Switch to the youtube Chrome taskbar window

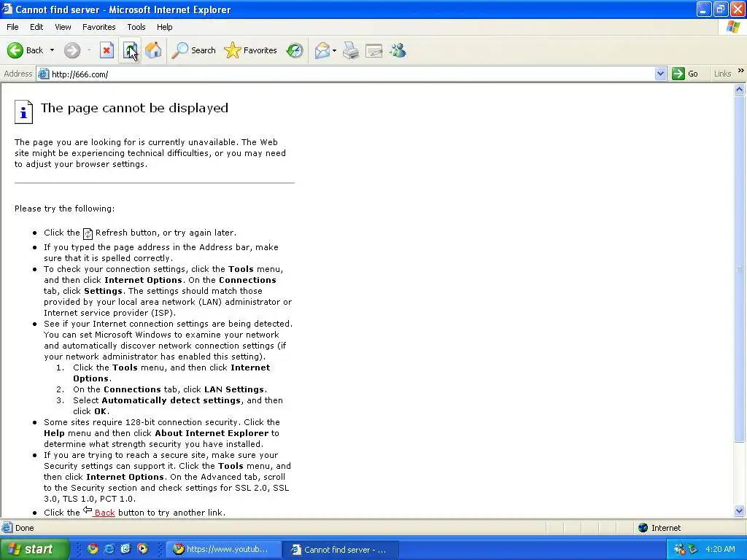[x=222, y=549]
